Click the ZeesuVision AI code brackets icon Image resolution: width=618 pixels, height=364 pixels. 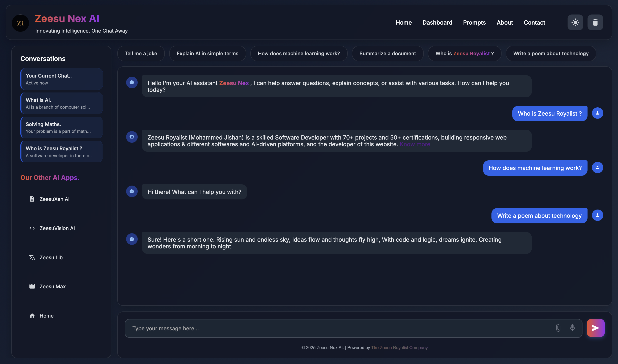click(x=32, y=228)
